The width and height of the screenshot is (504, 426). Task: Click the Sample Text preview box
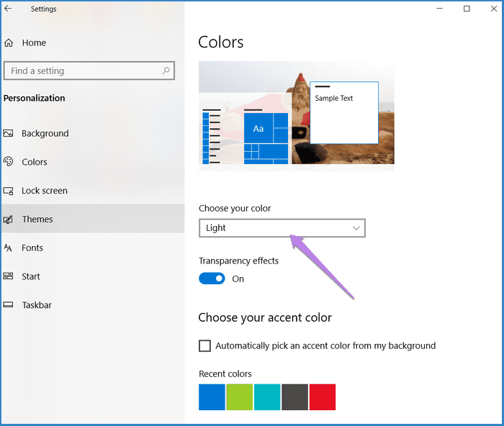(344, 113)
